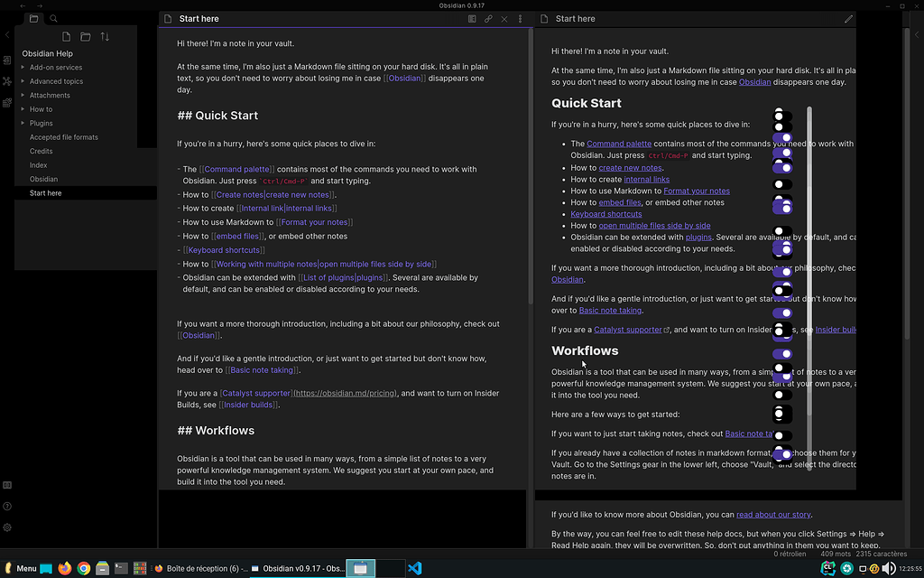This screenshot has width=924, height=578.
Task: Follow the read about our story link
Action: (x=772, y=514)
